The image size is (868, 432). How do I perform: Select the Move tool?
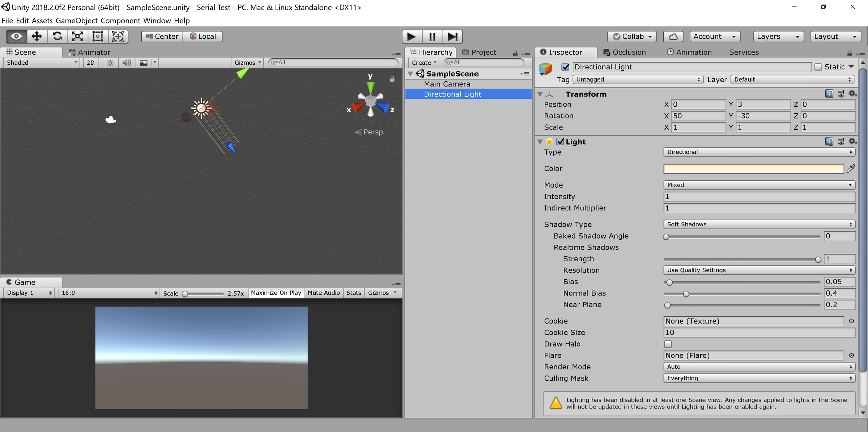36,36
